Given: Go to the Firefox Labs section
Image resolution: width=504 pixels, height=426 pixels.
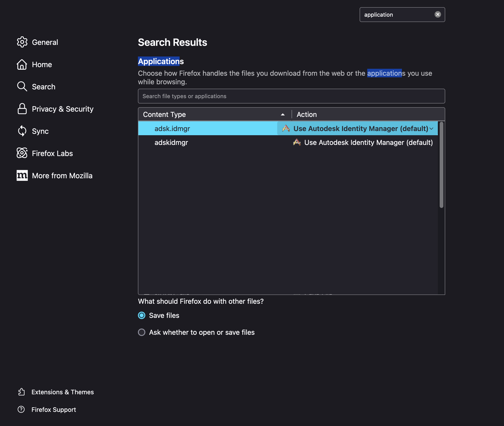Looking at the screenshot, I should click(x=52, y=153).
